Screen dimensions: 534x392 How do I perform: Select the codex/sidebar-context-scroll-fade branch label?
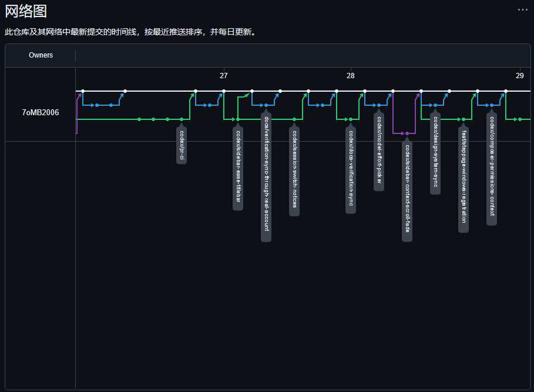(407, 192)
